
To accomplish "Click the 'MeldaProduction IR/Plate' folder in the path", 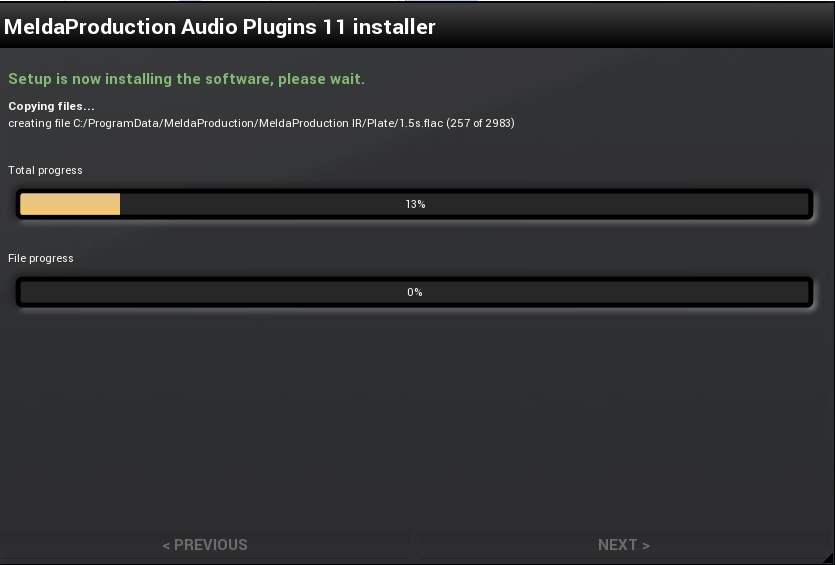I will pyautogui.click(x=320, y=123).
